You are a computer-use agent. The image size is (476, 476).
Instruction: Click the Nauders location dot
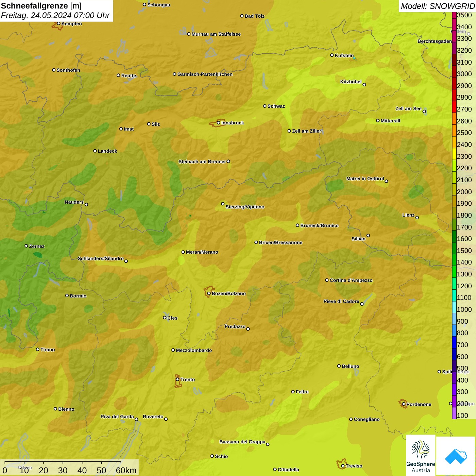coord(86,204)
